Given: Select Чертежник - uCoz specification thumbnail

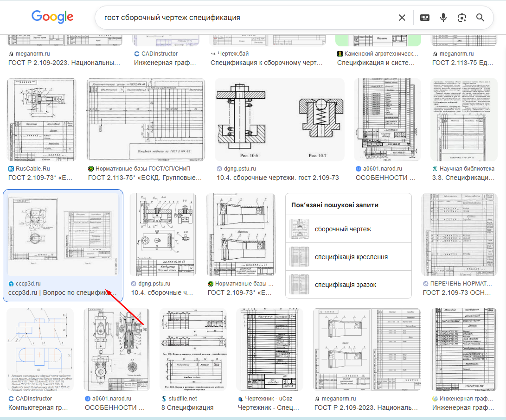Looking at the screenshot, I should [269, 350].
